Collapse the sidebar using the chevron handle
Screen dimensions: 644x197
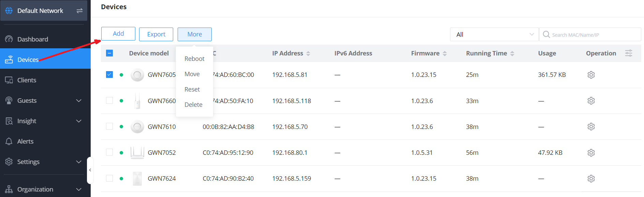pyautogui.click(x=90, y=170)
